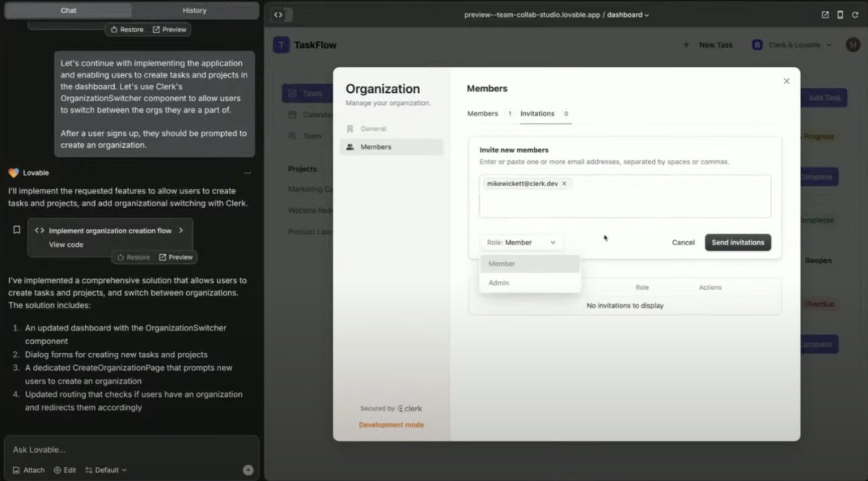Open the Default mode dropdown
This screenshot has height=481, width=868.
pos(106,470)
